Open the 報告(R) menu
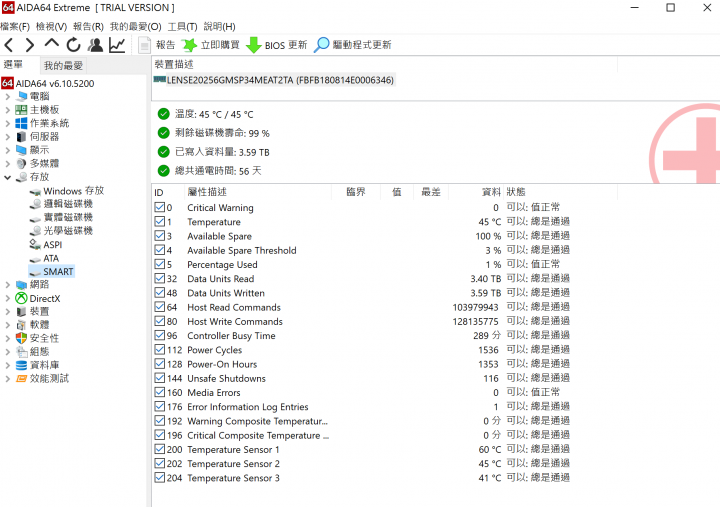Image resolution: width=720 pixels, height=507 pixels. coord(88,27)
